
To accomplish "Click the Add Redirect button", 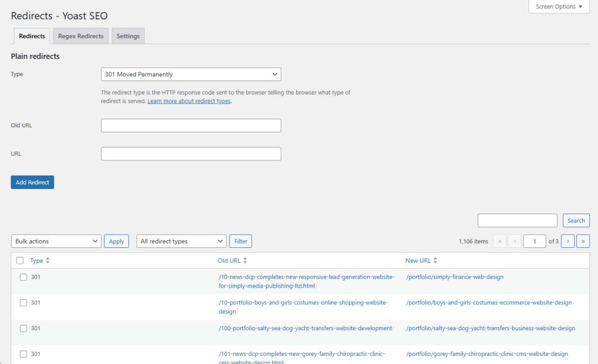I will coord(32,182).
